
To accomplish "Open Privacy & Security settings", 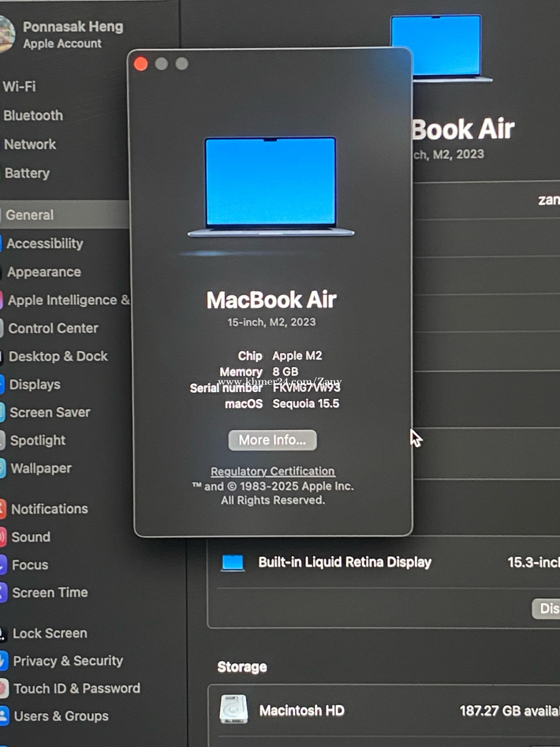I will pyautogui.click(x=68, y=661).
